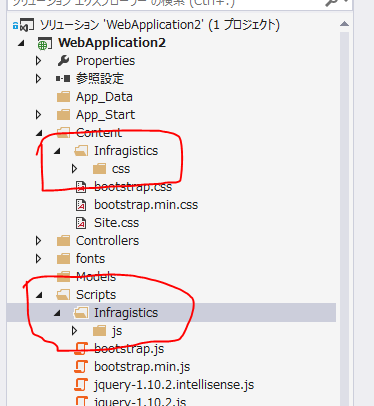Click the Properties wrench icon
This screenshot has width=374, height=406.
[x=63, y=61]
